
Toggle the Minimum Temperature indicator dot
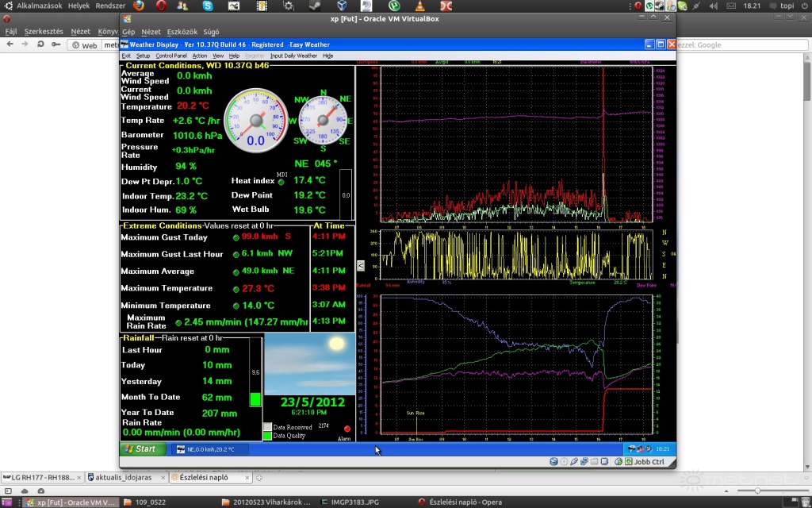pos(236,306)
